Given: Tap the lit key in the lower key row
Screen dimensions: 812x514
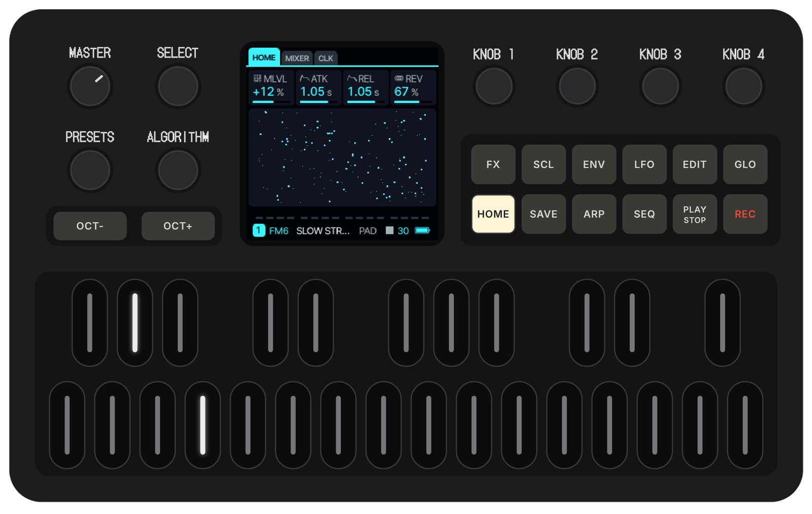Looking at the screenshot, I should tap(202, 425).
